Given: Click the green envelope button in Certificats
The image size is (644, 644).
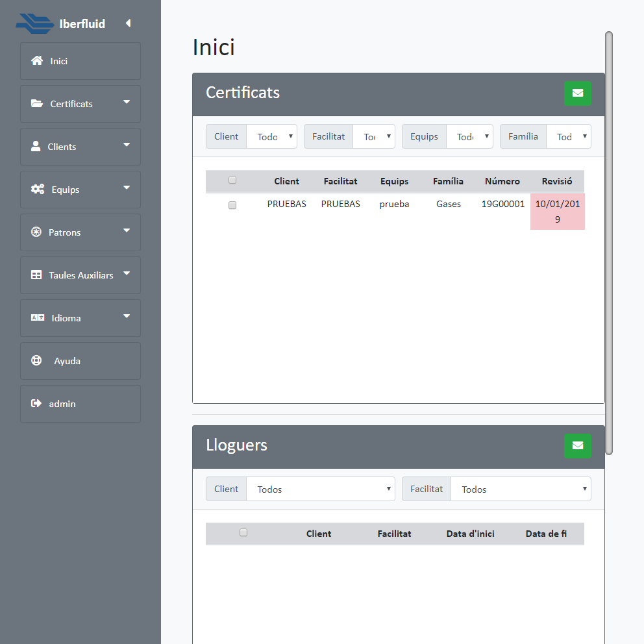Looking at the screenshot, I should click(578, 93).
